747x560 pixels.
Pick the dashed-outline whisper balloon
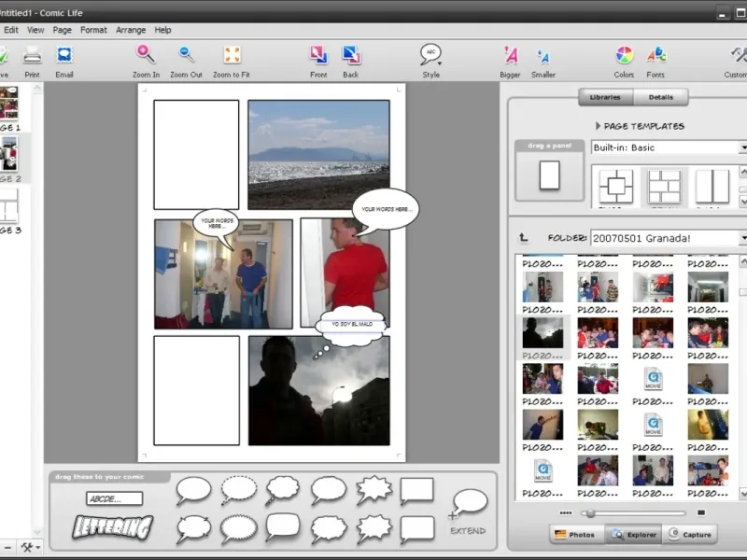click(238, 490)
